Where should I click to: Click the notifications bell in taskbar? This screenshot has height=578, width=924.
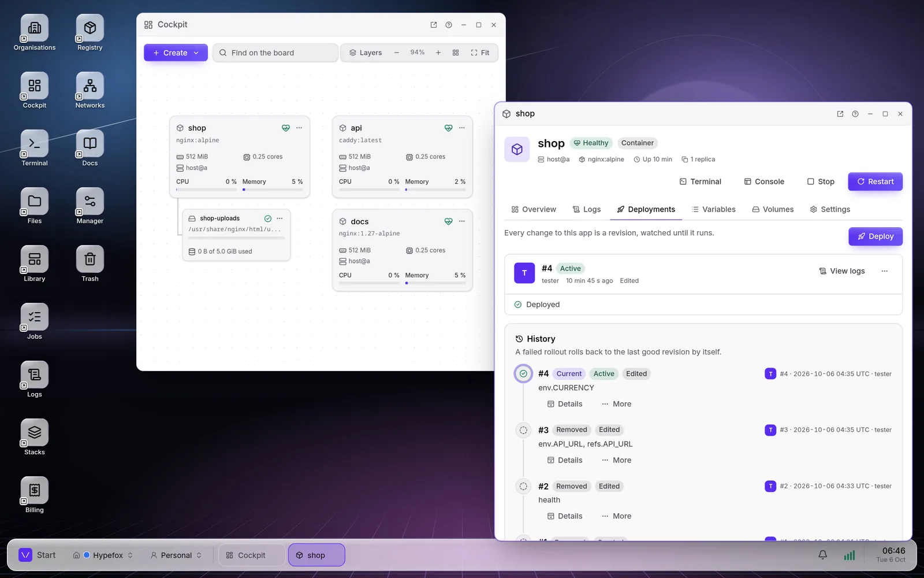coord(823,555)
